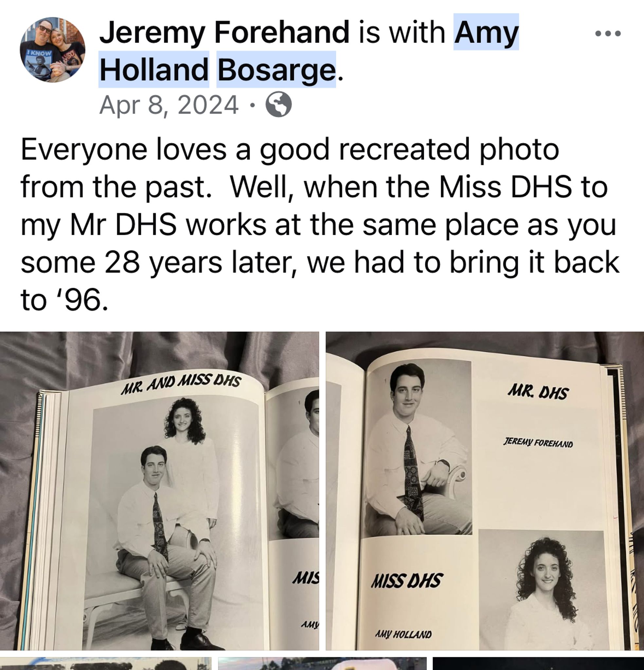
Task: Open the dark bottom-right photo thumbnail
Action: click(x=538, y=663)
